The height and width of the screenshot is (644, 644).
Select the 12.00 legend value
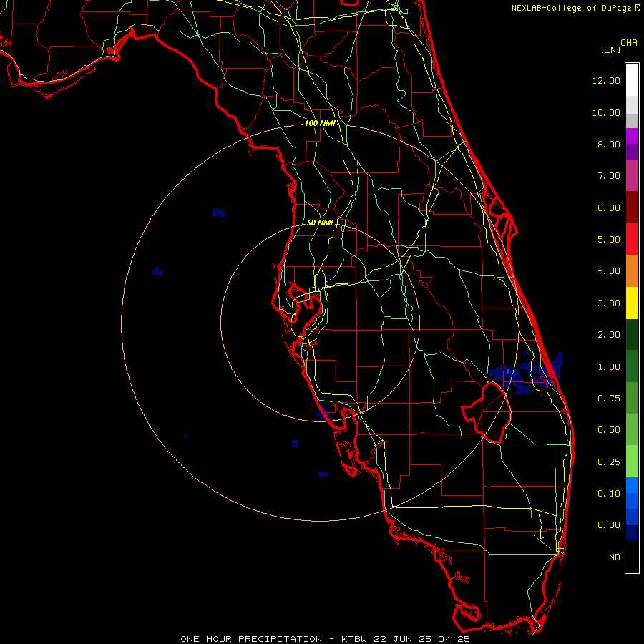(606, 80)
